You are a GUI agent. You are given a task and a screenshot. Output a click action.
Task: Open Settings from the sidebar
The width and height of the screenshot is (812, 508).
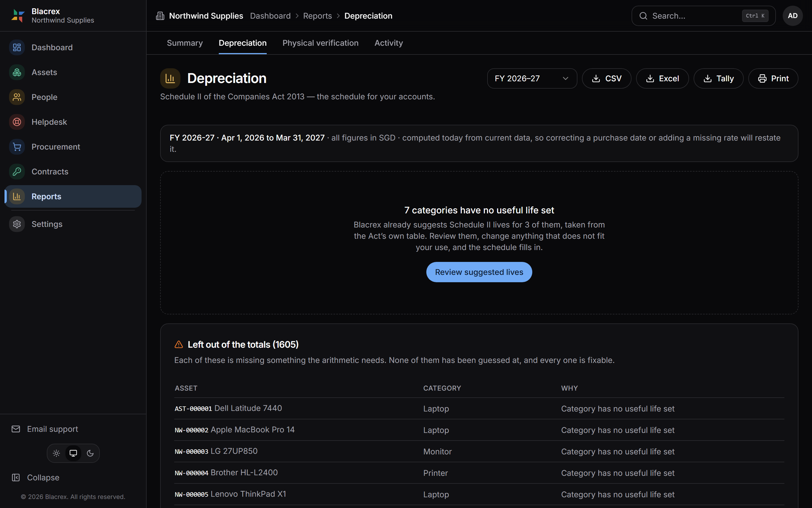pyautogui.click(x=73, y=224)
